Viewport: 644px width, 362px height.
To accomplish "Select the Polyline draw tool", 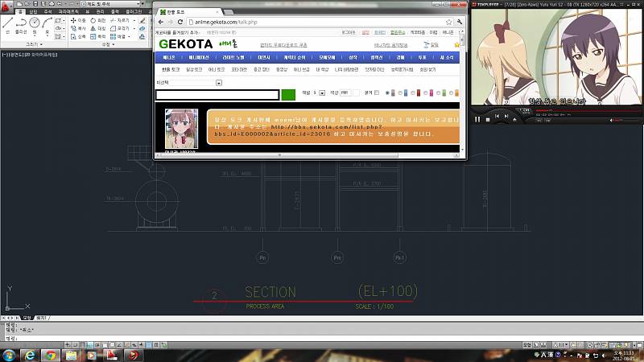I will tap(22, 25).
